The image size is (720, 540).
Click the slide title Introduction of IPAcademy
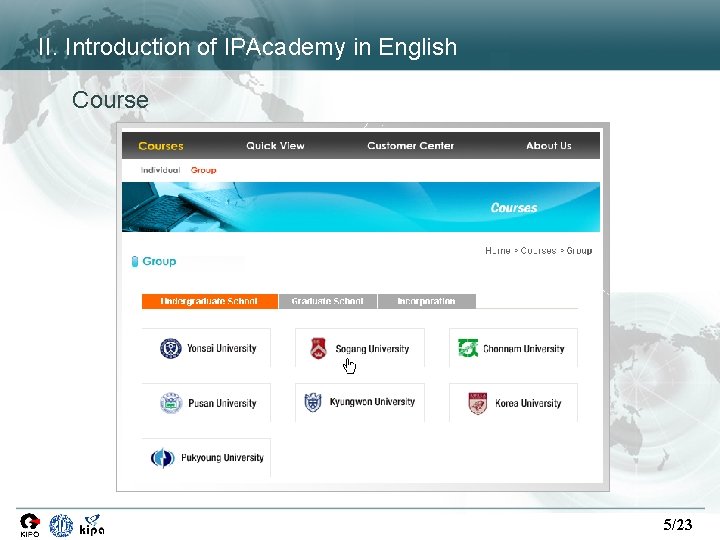click(248, 47)
